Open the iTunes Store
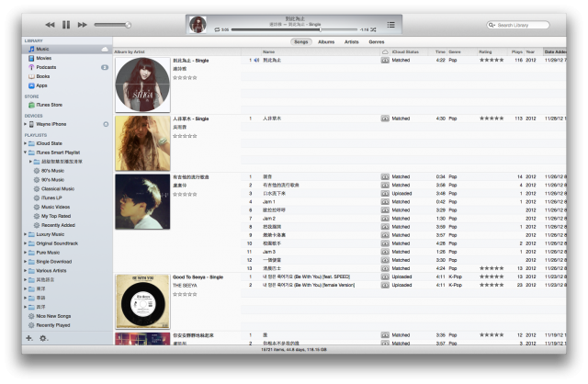 click(x=49, y=105)
